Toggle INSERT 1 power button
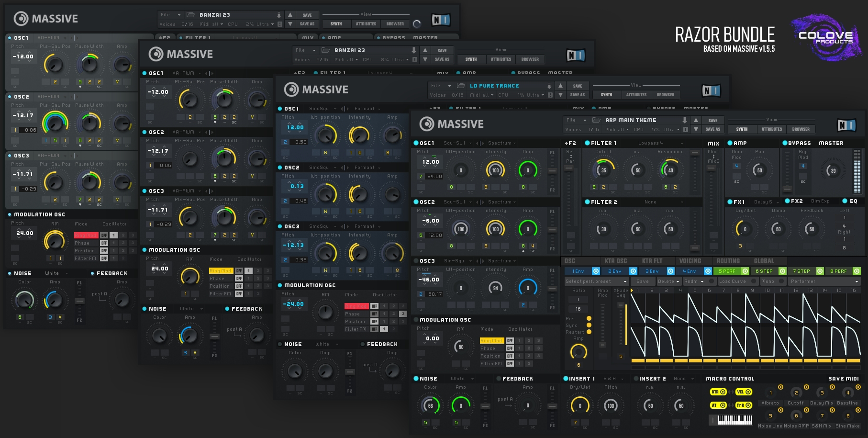The height and width of the screenshot is (438, 868). 566,379
